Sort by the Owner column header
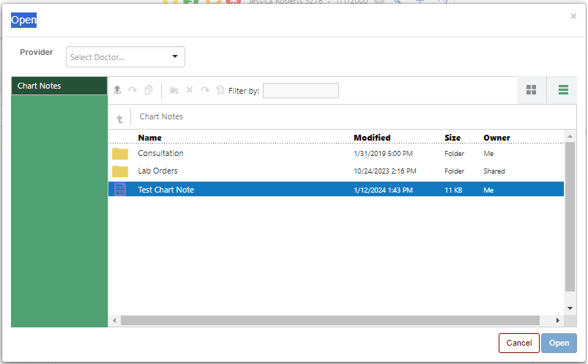 [x=496, y=138]
